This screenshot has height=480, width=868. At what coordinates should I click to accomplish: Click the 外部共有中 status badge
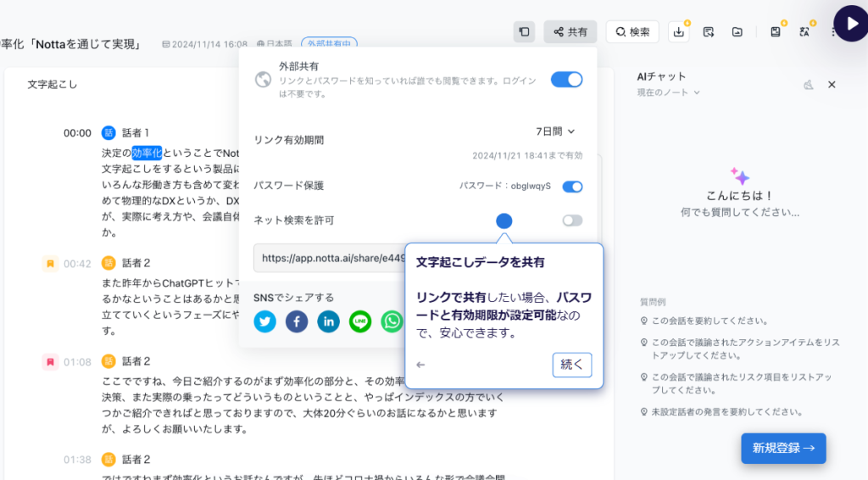click(x=330, y=42)
